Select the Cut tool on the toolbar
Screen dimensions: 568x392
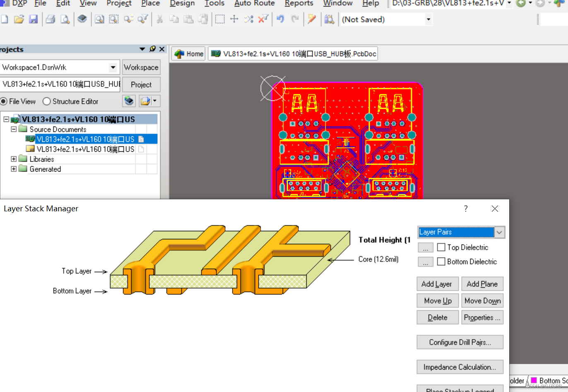point(160,19)
